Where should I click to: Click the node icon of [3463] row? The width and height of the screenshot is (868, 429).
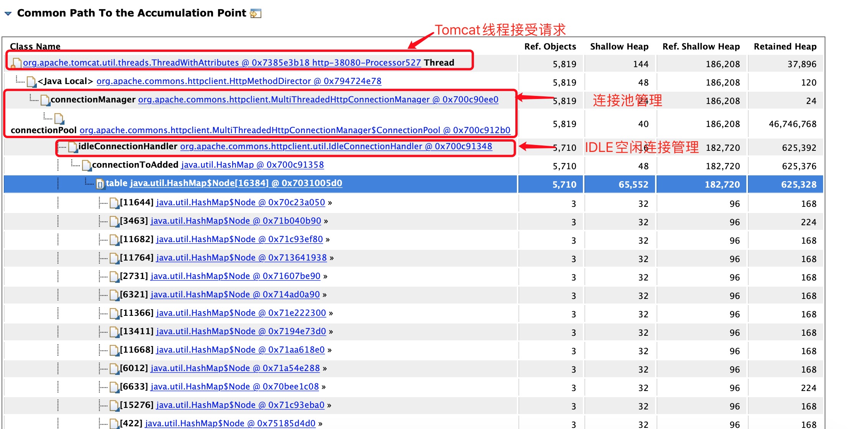point(114,221)
